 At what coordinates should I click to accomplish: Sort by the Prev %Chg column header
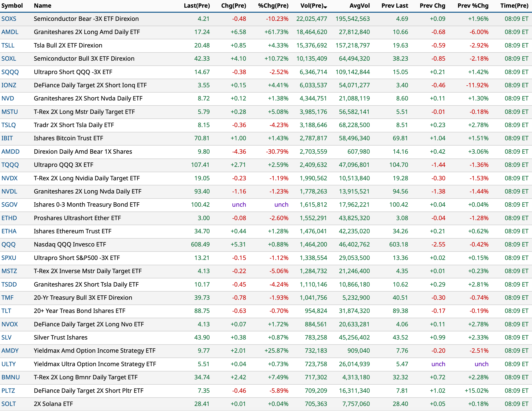(472, 6)
